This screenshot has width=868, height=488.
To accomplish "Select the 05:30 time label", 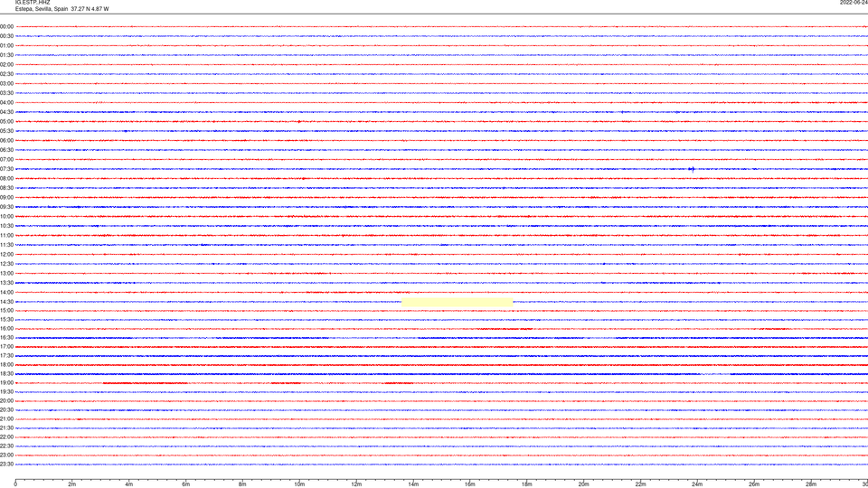I will 6,131.
